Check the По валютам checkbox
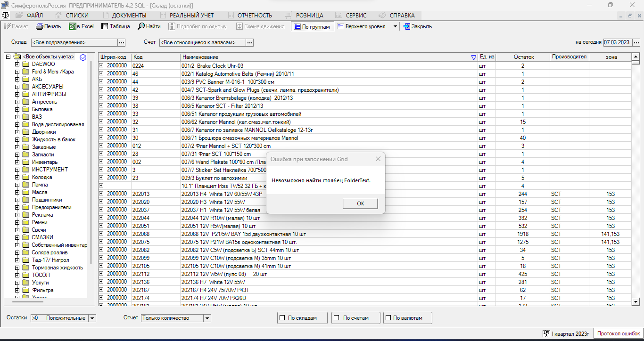This screenshot has height=341, width=644. pyautogui.click(x=388, y=318)
